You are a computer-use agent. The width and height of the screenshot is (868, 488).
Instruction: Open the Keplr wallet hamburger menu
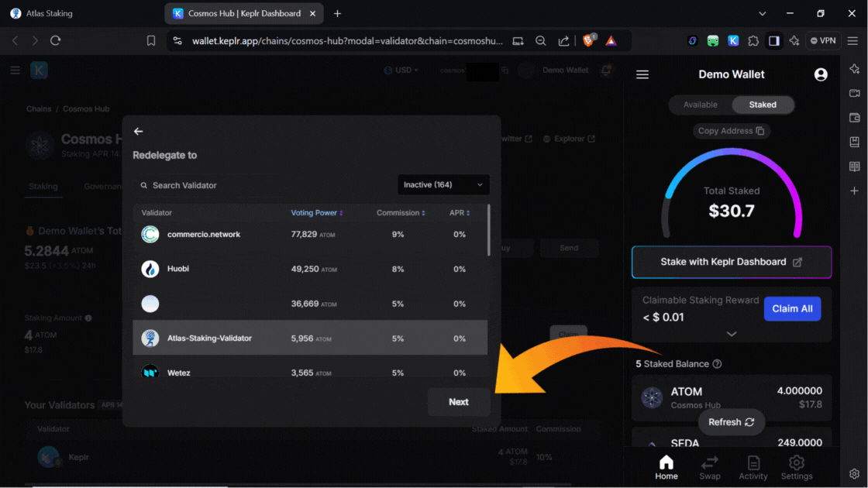pos(642,74)
